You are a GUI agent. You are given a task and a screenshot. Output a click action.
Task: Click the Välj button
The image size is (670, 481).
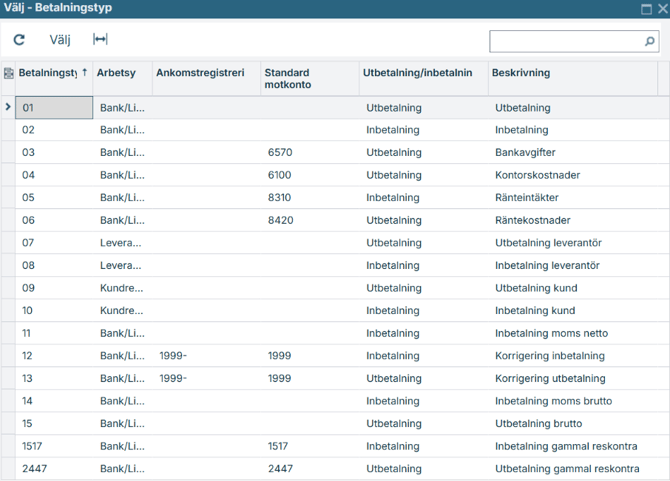60,40
